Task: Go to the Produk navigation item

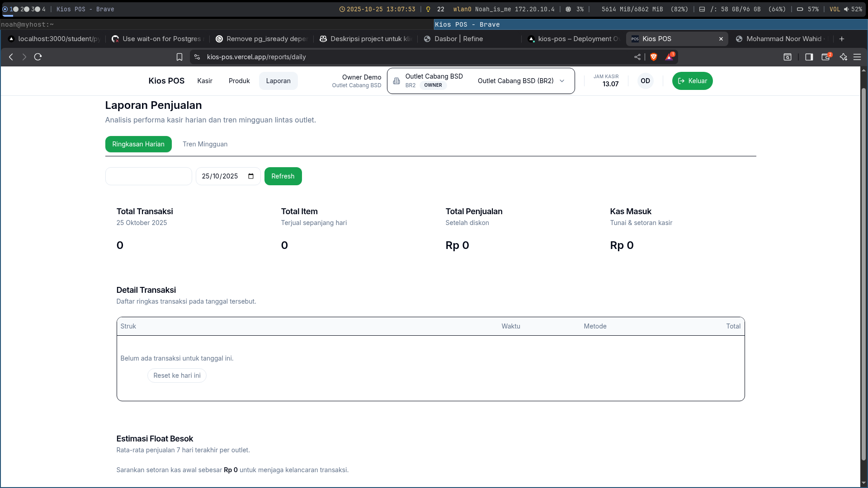Action: [x=239, y=81]
